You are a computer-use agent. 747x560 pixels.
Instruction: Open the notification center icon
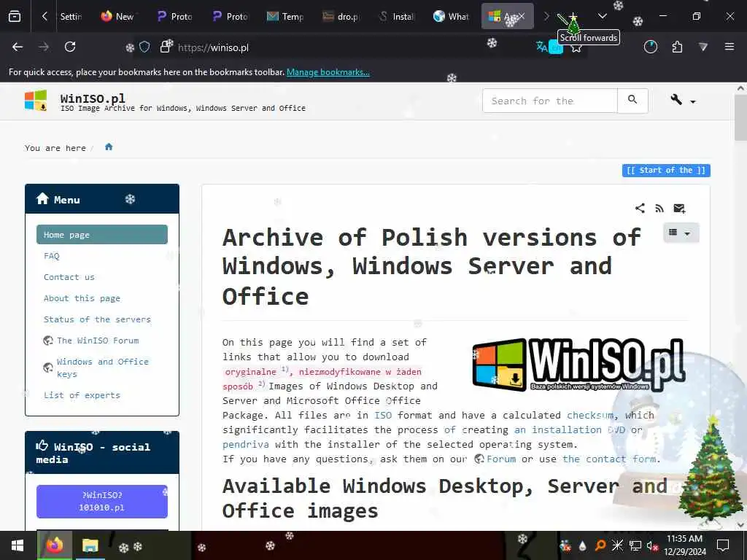(723, 545)
